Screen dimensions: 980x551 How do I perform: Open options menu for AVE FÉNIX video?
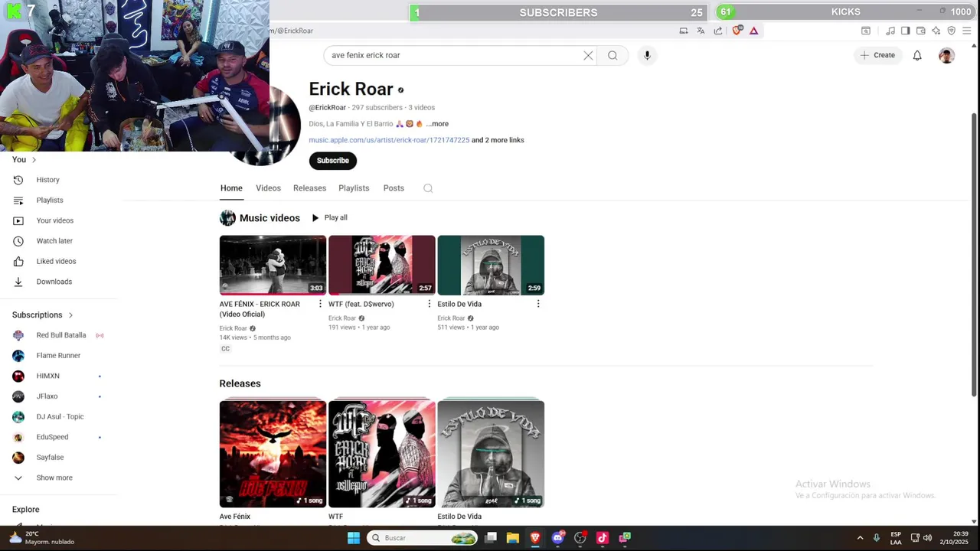[x=320, y=304]
